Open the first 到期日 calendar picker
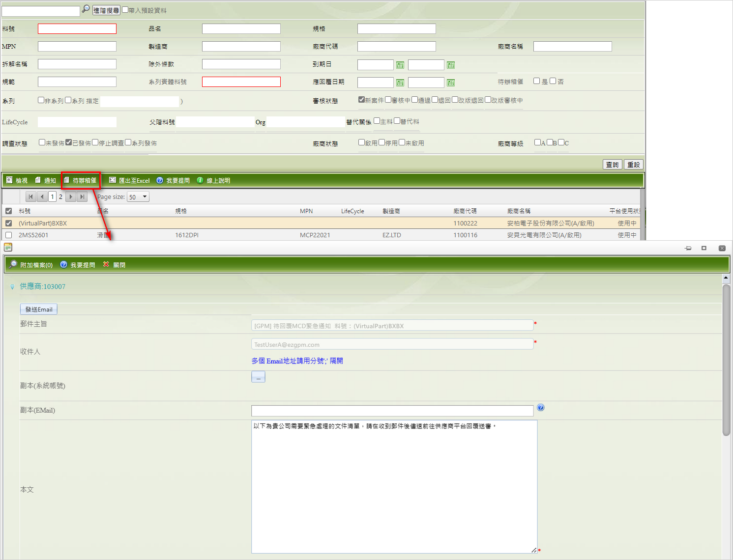733x560 pixels. coord(400,65)
